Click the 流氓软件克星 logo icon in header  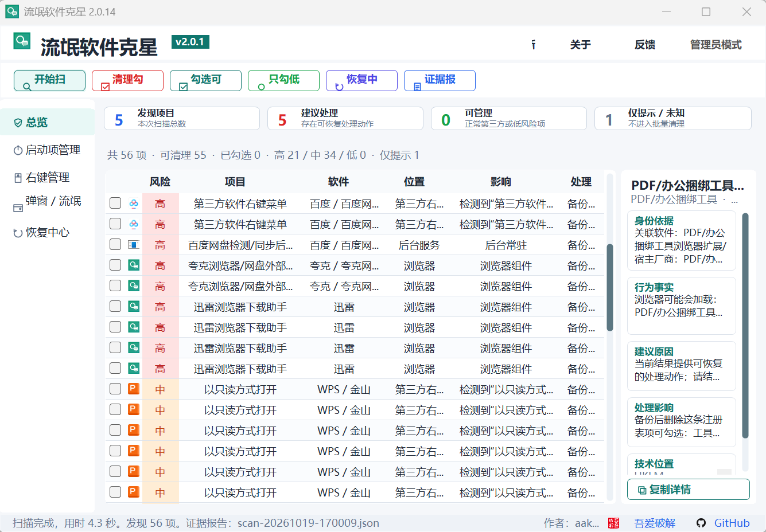(x=22, y=41)
